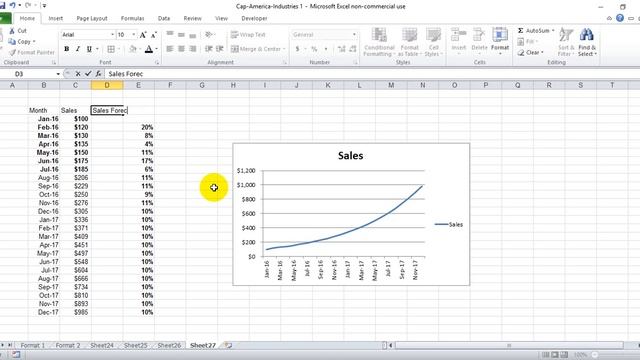Expand the Copy dropdown arrow
The width and height of the screenshot is (640, 360).
(34, 42)
